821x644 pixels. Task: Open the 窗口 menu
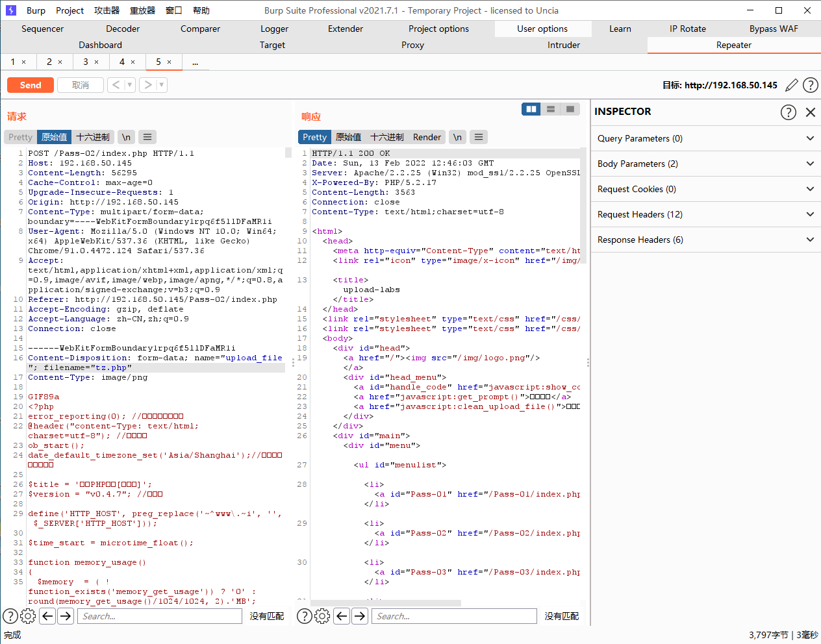174,10
